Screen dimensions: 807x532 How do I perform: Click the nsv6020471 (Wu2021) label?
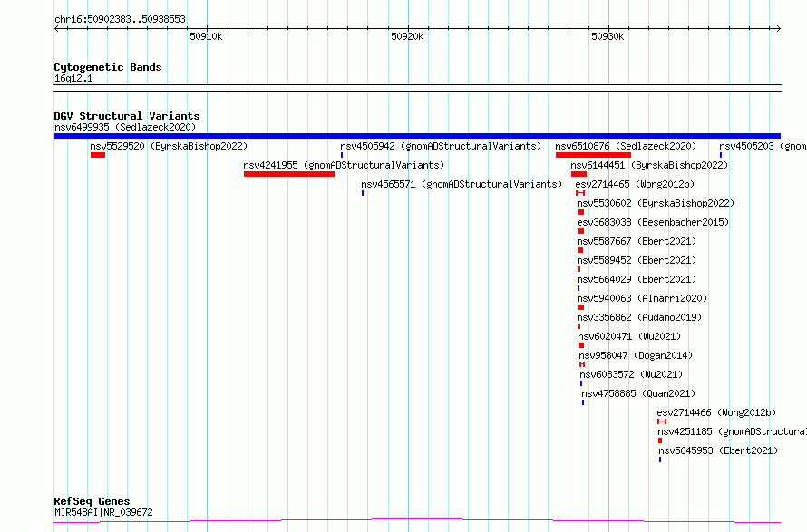coord(629,336)
